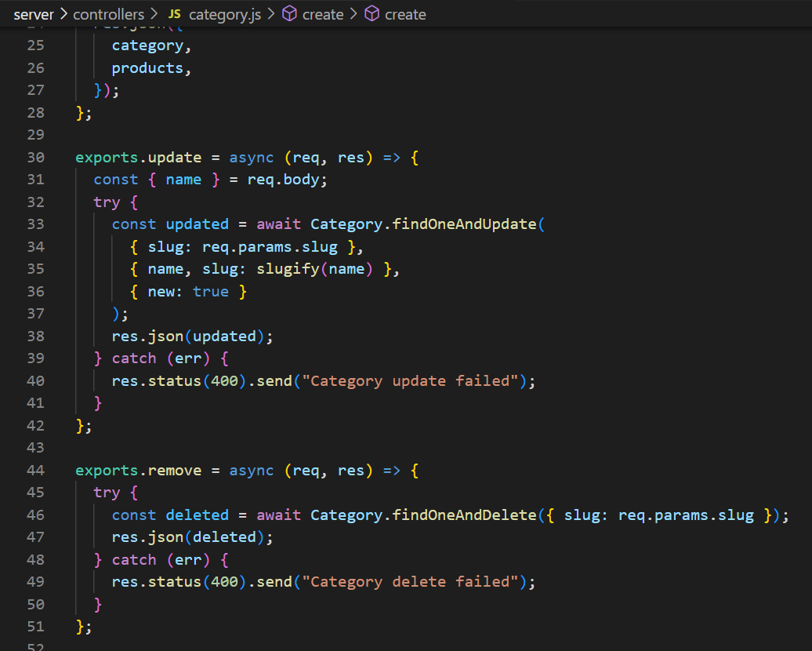Click the second create symbol cube icon
The width and height of the screenshot is (812, 651).
pyautogui.click(x=372, y=13)
